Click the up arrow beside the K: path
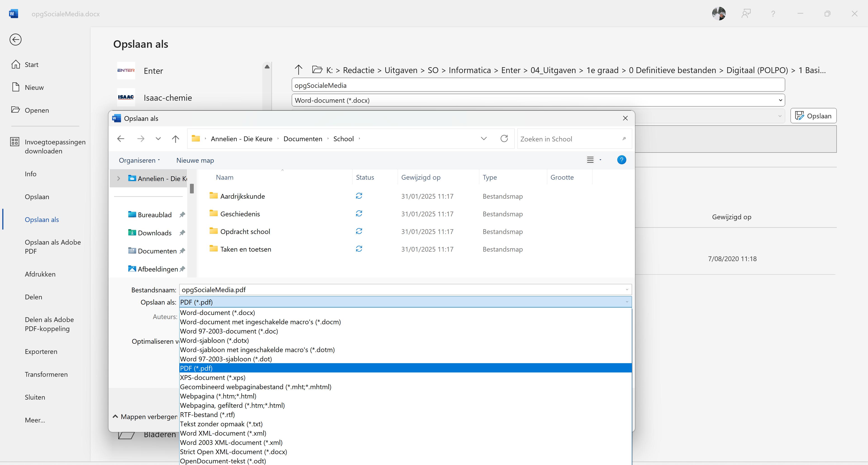The image size is (868, 465). pyautogui.click(x=298, y=70)
